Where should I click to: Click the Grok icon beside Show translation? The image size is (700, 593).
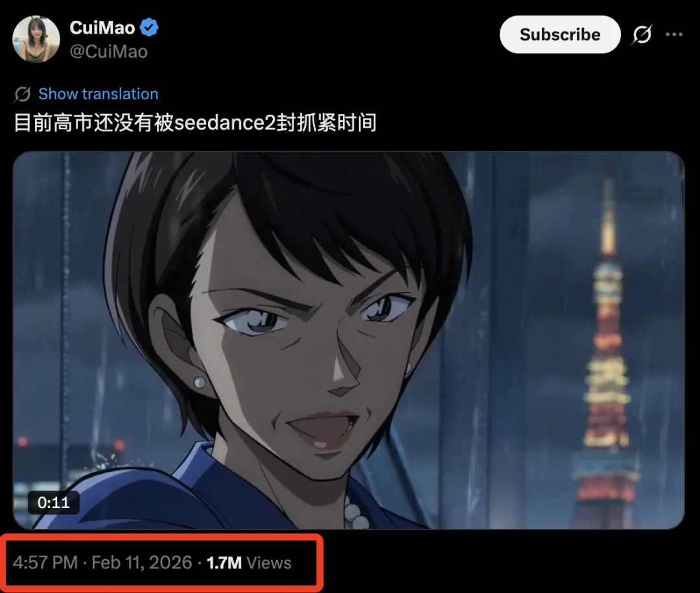pyautogui.click(x=22, y=94)
